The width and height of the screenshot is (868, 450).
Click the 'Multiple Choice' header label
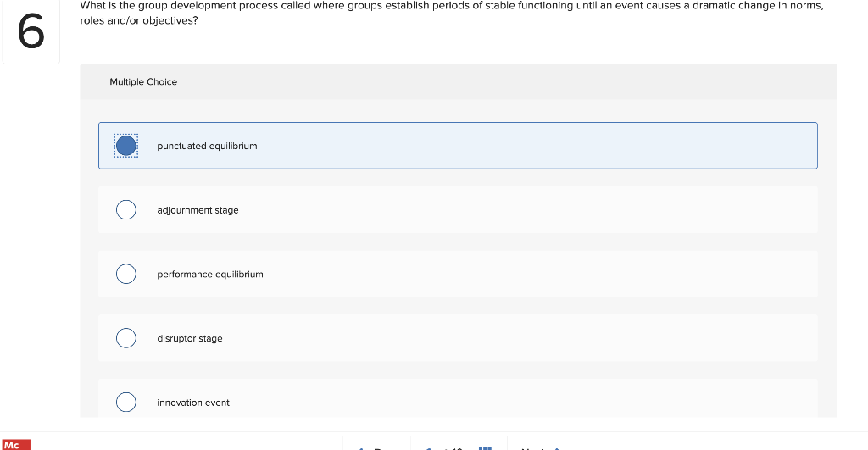point(143,82)
